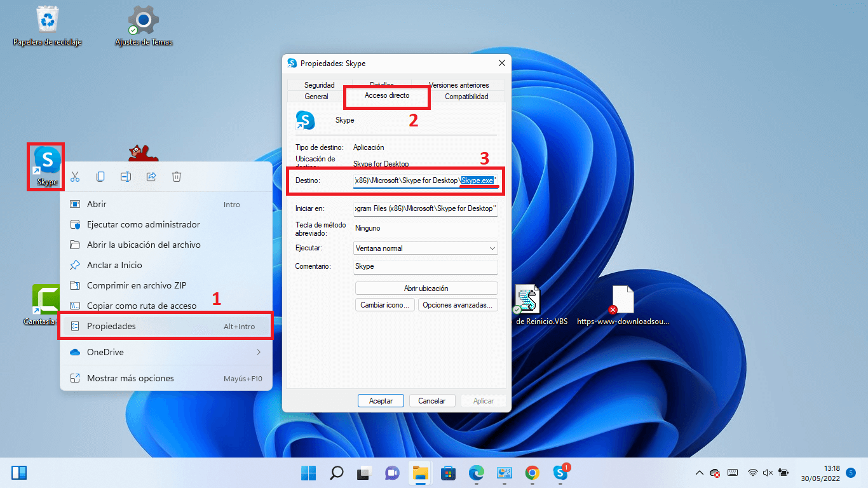Choose Abrir in context menu
The height and width of the screenshot is (488, 868).
[166, 205]
